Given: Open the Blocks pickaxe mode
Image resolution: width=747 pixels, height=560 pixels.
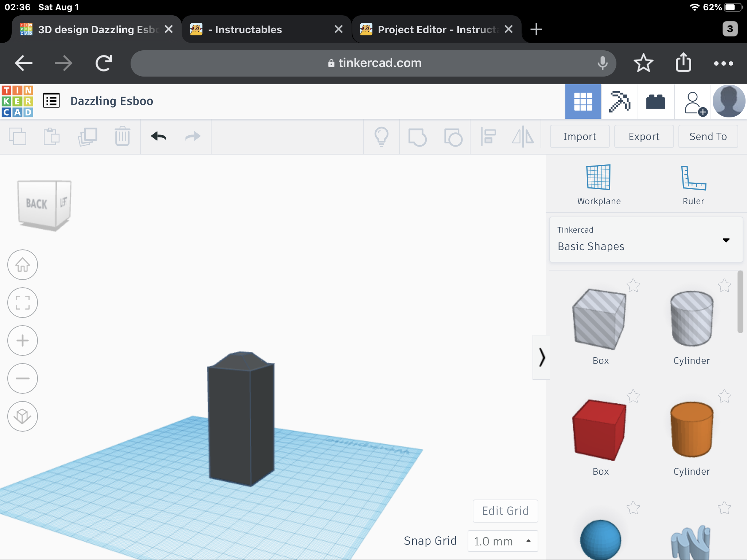Looking at the screenshot, I should pyautogui.click(x=619, y=101).
